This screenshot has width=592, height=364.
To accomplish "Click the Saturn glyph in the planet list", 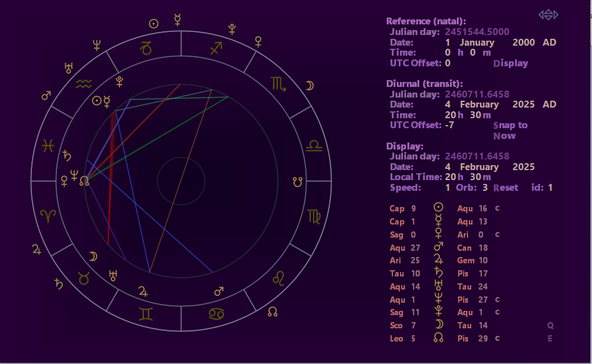I will click(439, 273).
